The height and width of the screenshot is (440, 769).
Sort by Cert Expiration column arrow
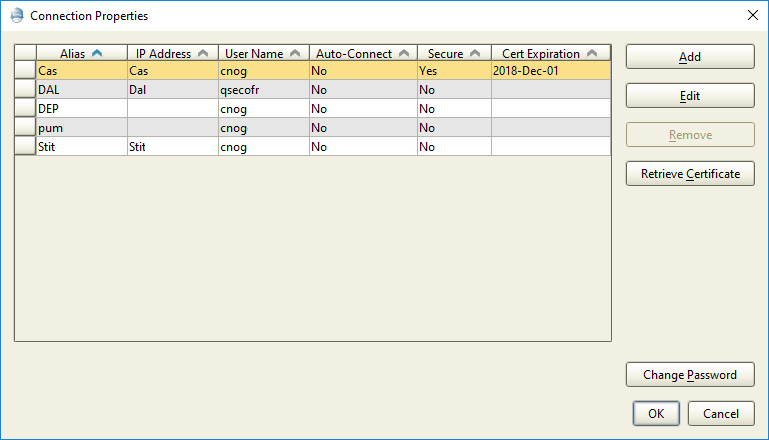pyautogui.click(x=592, y=54)
